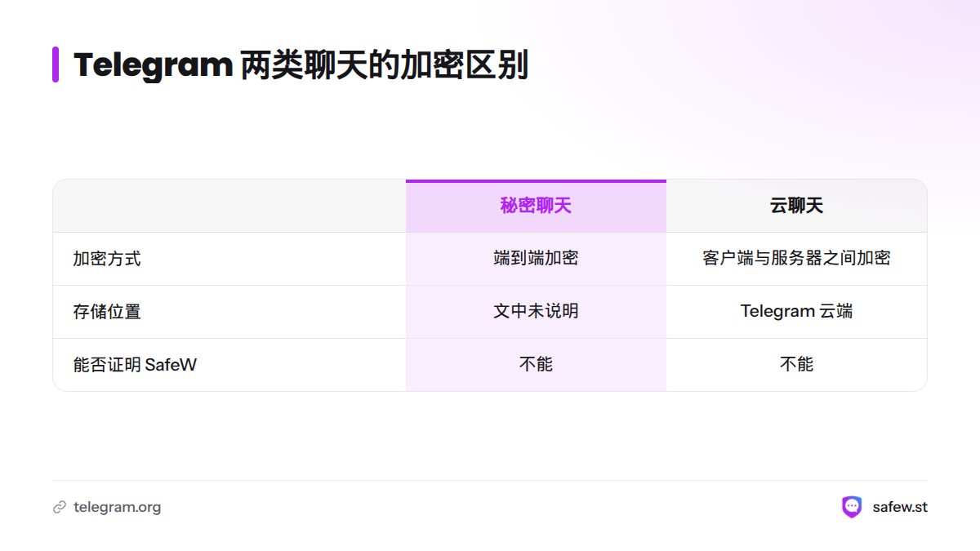Select 不能 in the 秘密聊天 column
This screenshot has width=980, height=551.
click(536, 365)
